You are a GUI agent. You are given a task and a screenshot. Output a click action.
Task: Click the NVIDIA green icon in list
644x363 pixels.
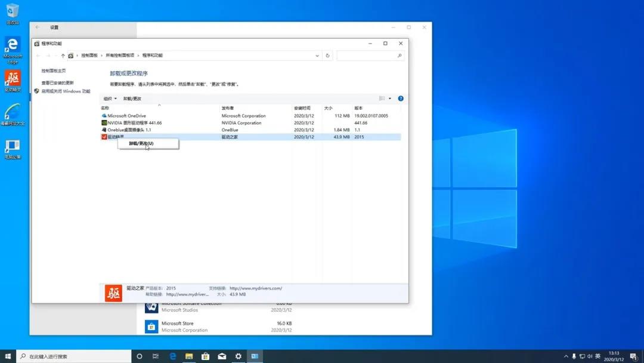pyautogui.click(x=104, y=123)
